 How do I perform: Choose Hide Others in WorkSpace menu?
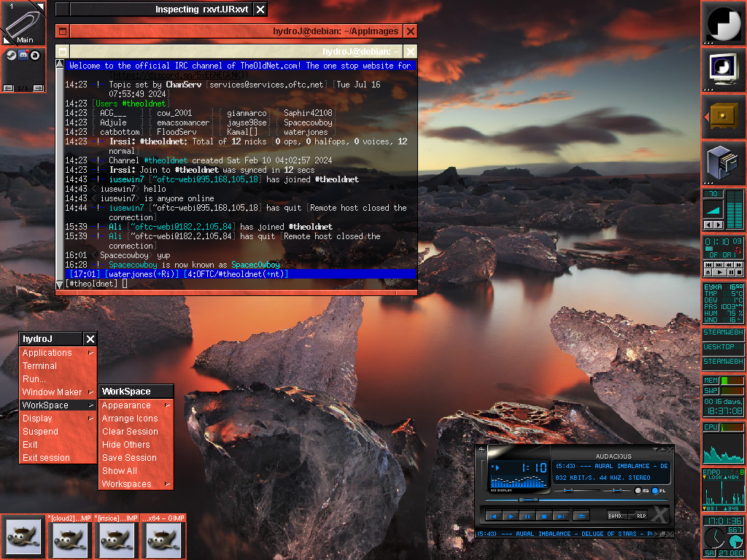coord(126,445)
